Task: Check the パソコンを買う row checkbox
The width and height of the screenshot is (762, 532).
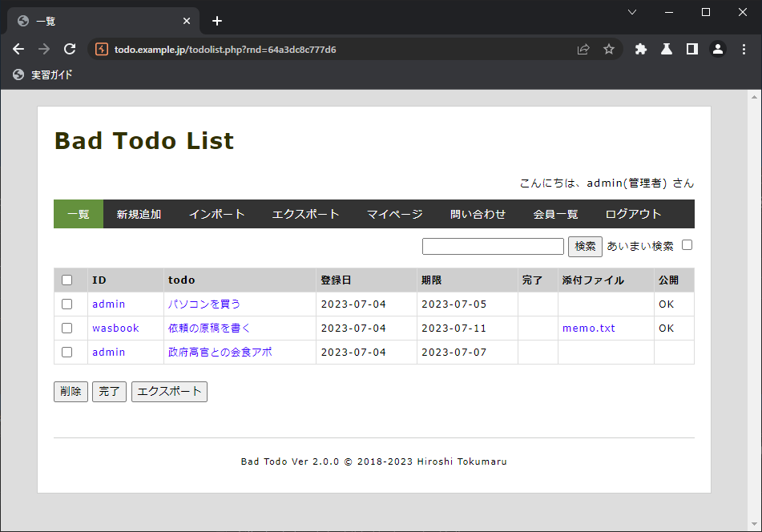Action: pos(67,304)
